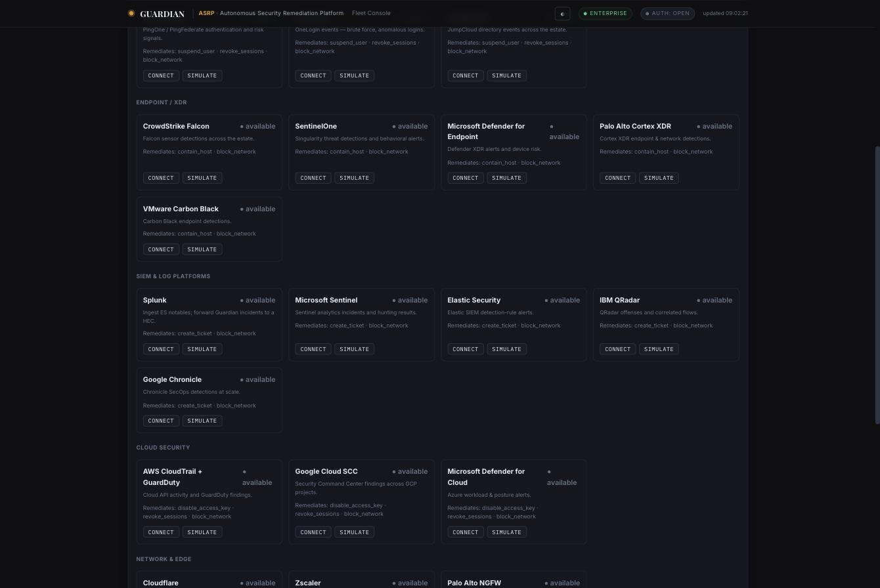Simulate SentinelOne alerts
This screenshot has height=588, width=880.
[x=355, y=178]
